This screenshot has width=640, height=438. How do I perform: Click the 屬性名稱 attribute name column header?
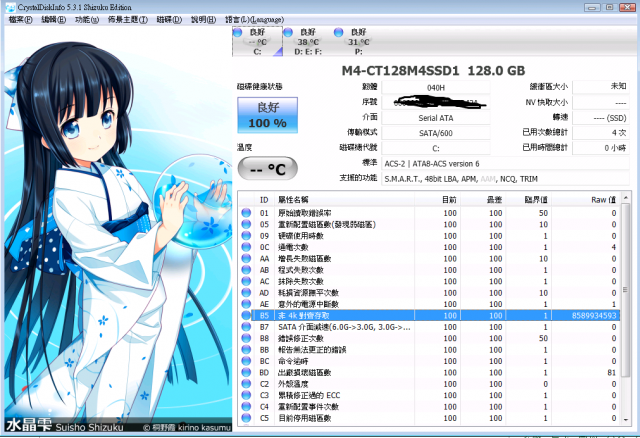(x=344, y=200)
